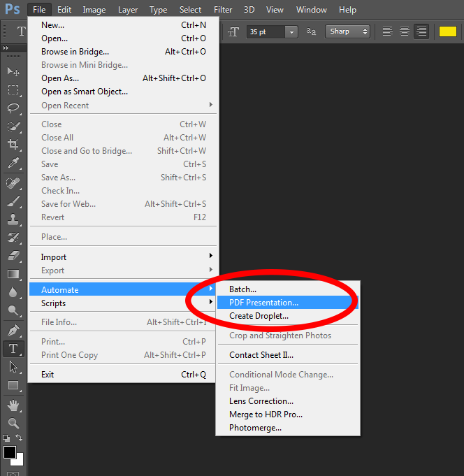Select the Lasso tool

[13, 108]
